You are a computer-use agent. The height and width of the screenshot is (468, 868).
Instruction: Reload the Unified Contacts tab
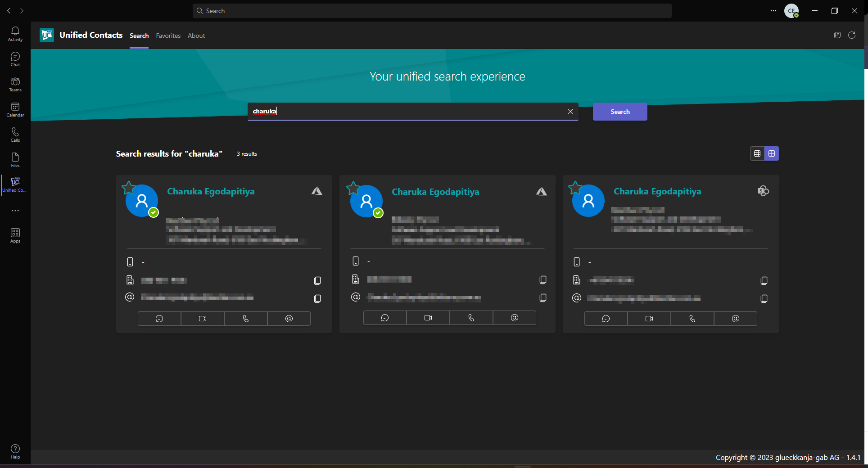coord(852,35)
